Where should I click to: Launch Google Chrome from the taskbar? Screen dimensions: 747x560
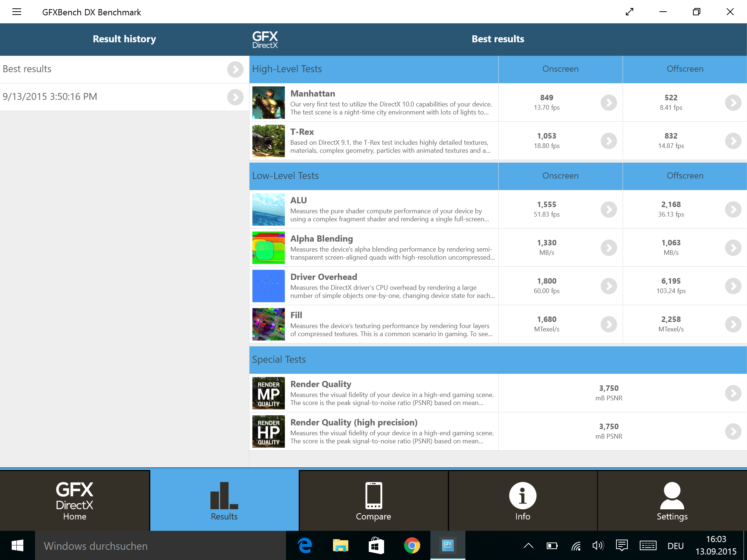point(412,546)
